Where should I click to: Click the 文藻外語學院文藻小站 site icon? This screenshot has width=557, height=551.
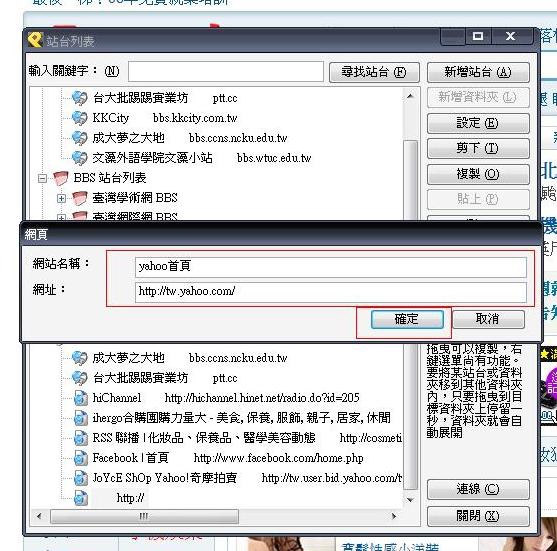point(79,158)
